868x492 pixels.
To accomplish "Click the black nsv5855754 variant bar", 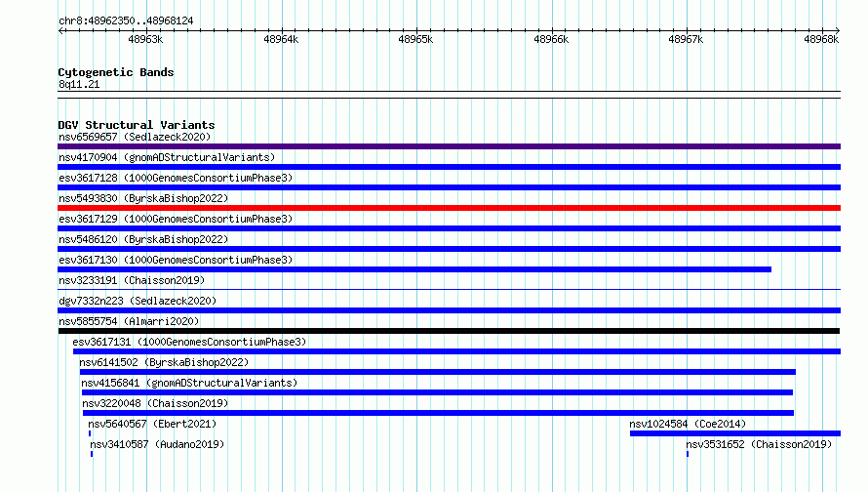I will (x=449, y=331).
